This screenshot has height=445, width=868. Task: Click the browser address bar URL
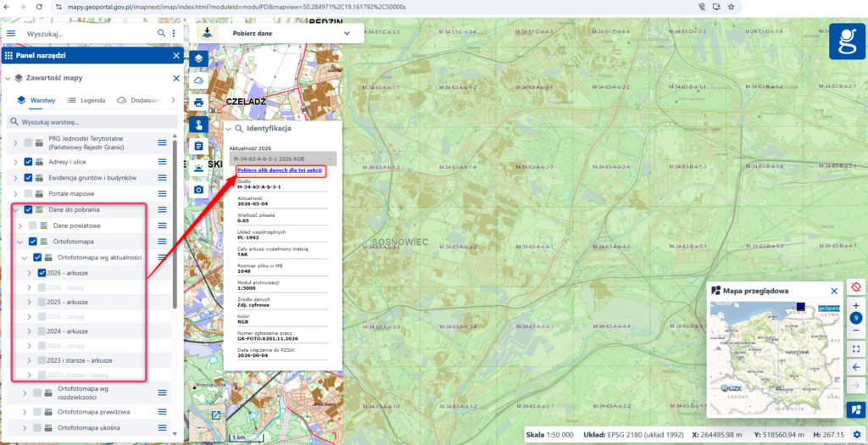pos(236,7)
